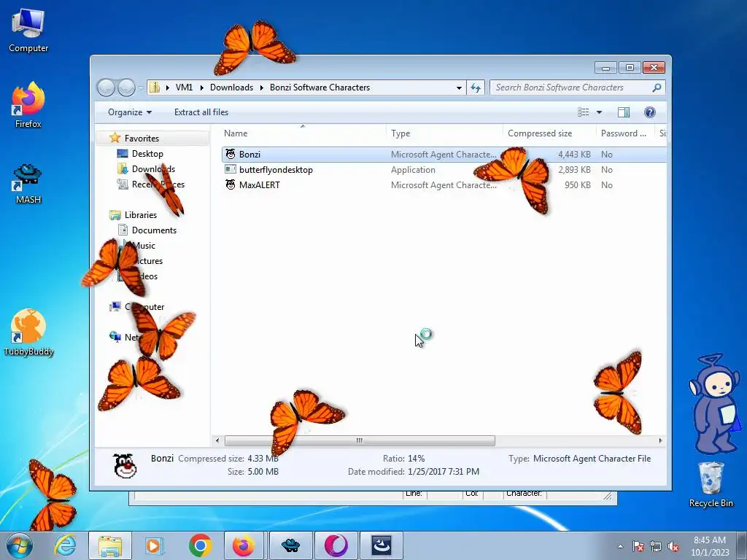The width and height of the screenshot is (747, 560).
Task: Switch to MASH hat icon in taskbar
Action: click(290, 545)
